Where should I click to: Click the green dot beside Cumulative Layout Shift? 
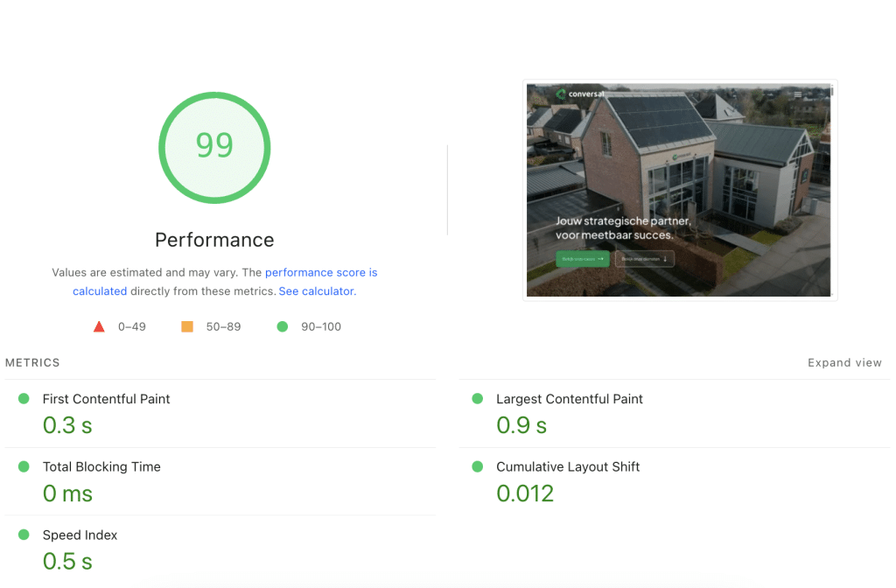[478, 466]
